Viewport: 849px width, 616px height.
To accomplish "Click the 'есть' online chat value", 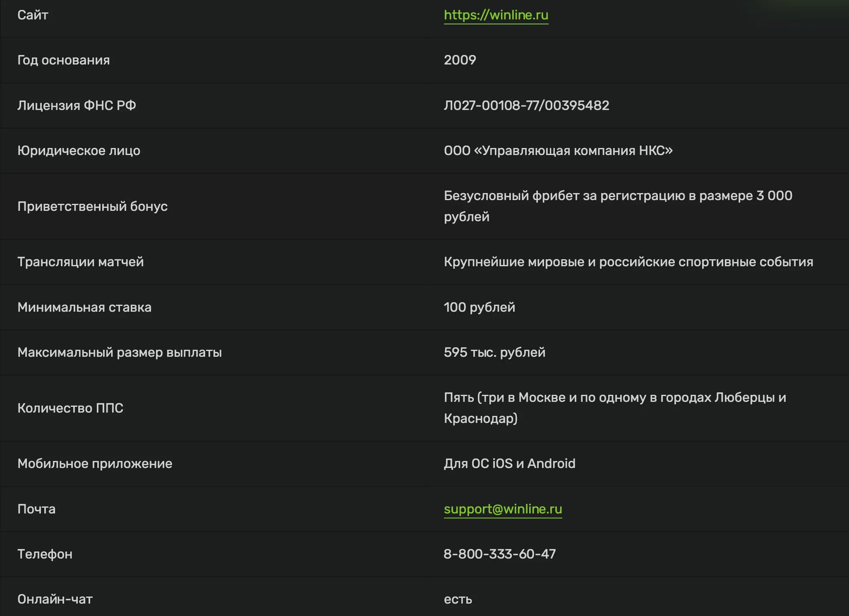I will 458,599.
